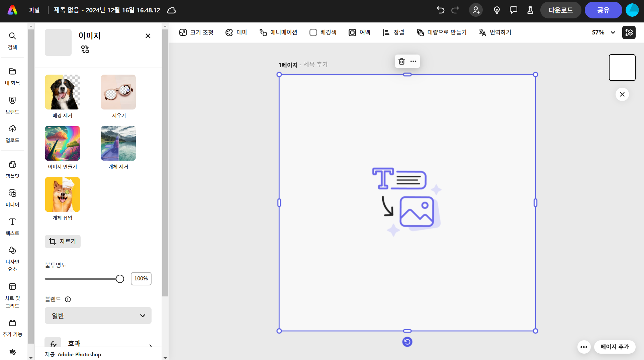This screenshot has height=360, width=644.
Task: Delete page using trash icon
Action: click(x=401, y=61)
